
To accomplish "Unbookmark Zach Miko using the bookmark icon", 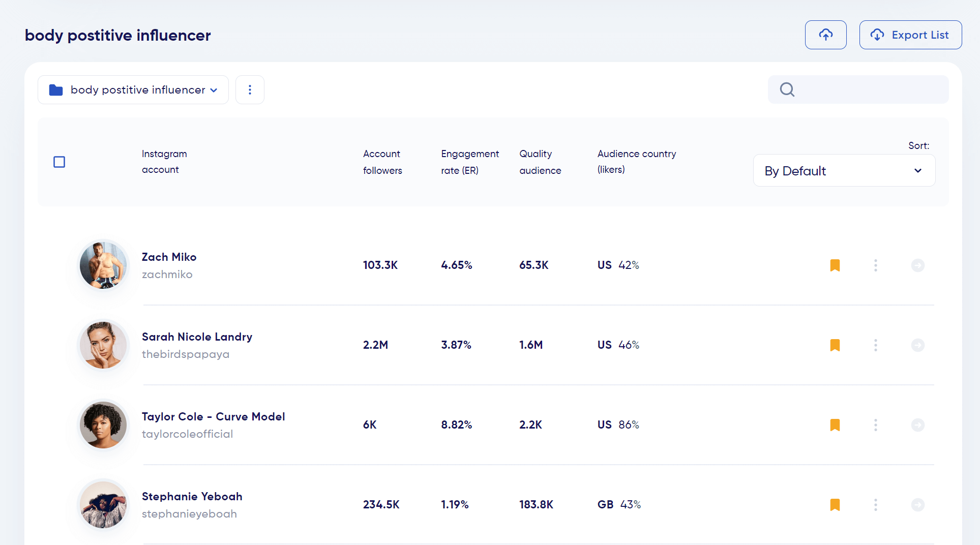I will tap(835, 265).
